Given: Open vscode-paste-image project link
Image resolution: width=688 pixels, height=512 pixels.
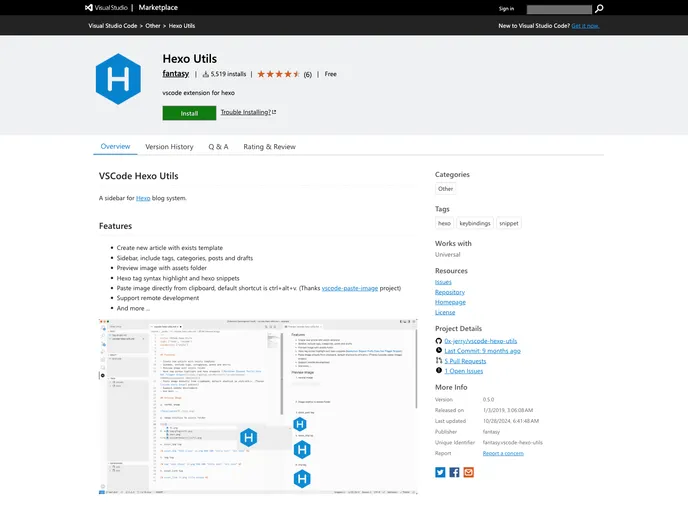Looking at the screenshot, I should pos(350,288).
